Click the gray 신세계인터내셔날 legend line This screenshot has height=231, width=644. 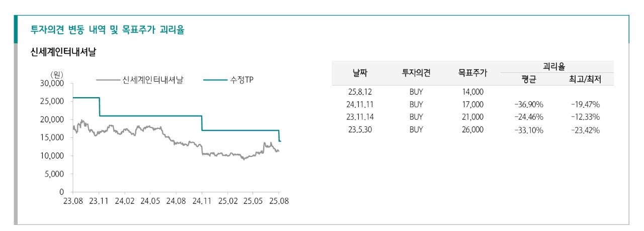[x=108, y=80]
